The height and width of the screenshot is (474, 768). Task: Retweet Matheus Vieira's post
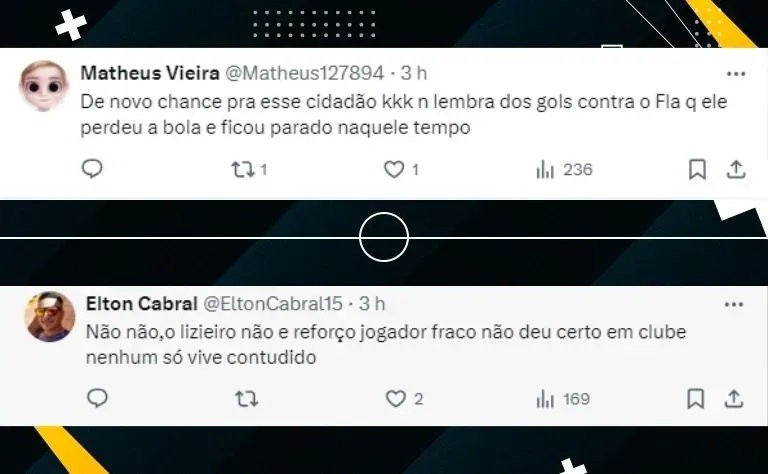pos(249,170)
